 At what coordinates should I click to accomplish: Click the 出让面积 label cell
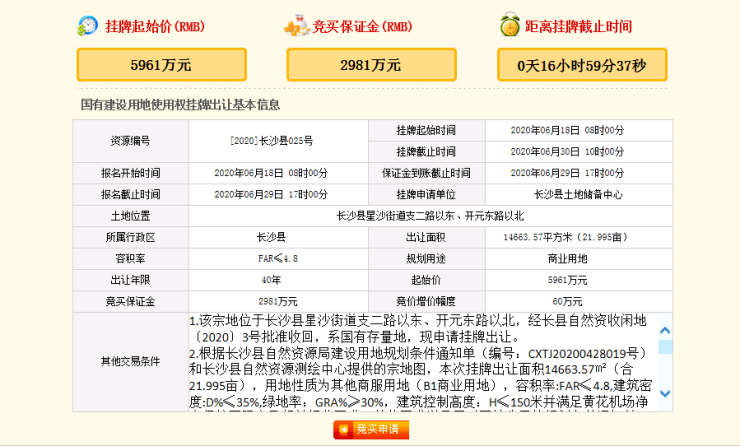[x=427, y=237]
